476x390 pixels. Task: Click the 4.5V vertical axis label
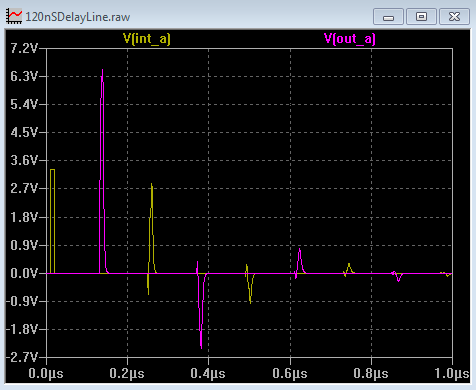pos(24,133)
